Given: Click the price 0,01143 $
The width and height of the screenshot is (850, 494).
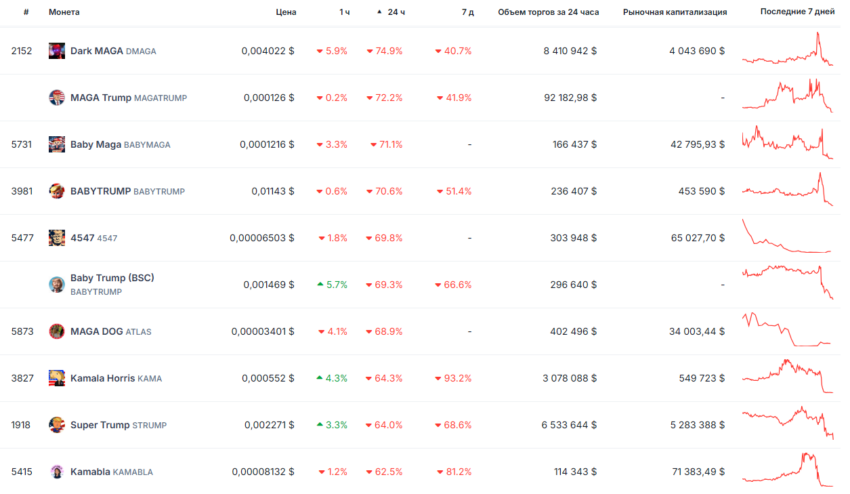Looking at the screenshot, I should coord(273,191).
